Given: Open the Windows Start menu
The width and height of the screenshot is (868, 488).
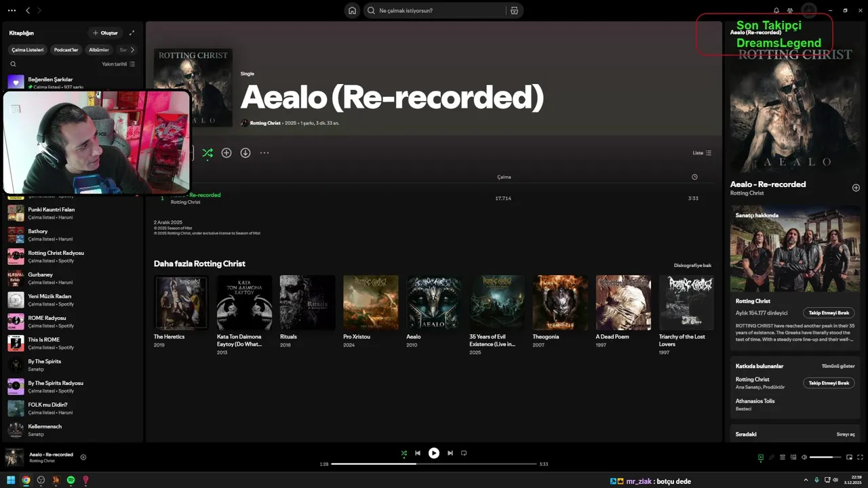Looking at the screenshot, I should pos(11,480).
